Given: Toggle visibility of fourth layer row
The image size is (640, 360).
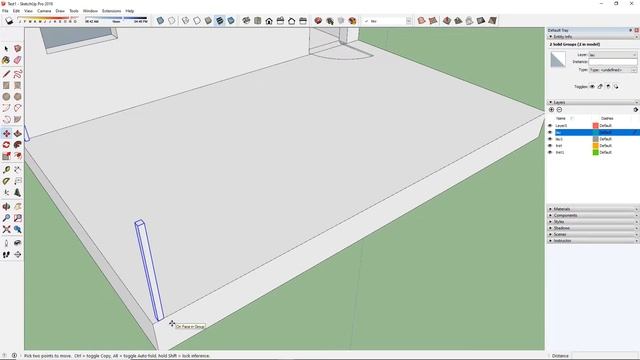Looking at the screenshot, I should (x=550, y=145).
